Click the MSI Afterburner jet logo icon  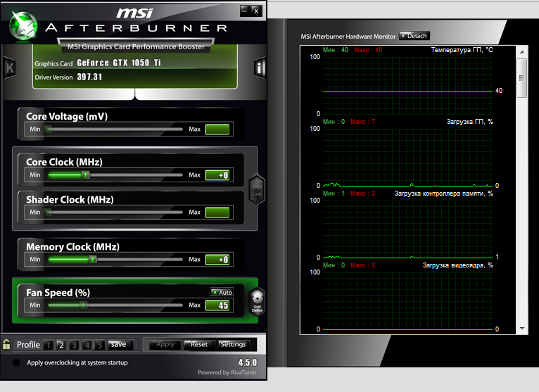coord(23,25)
